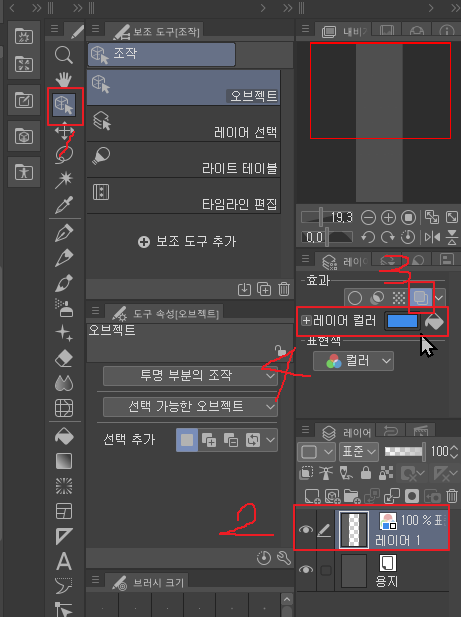Image resolution: width=461 pixels, height=617 pixels.
Task: Create new layer folder
Action: (351, 496)
